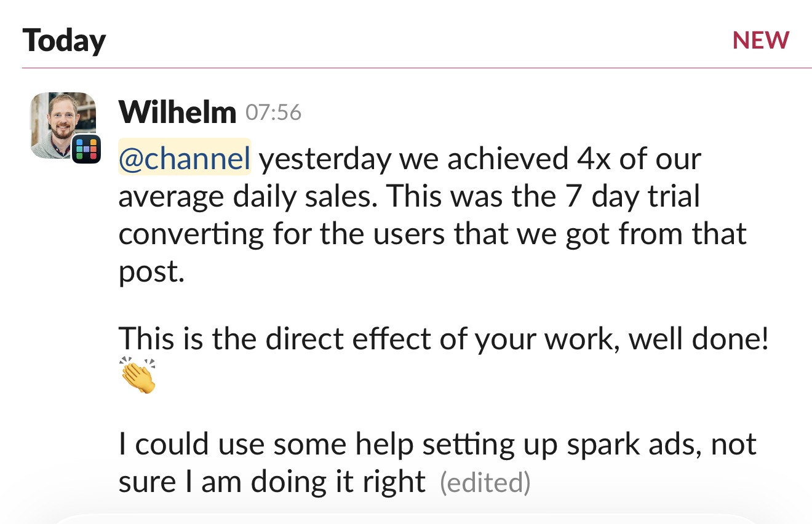Viewport: 812px width, 524px height.
Task: Open Wilhelm's profile by clicking his name
Action: pos(177,111)
